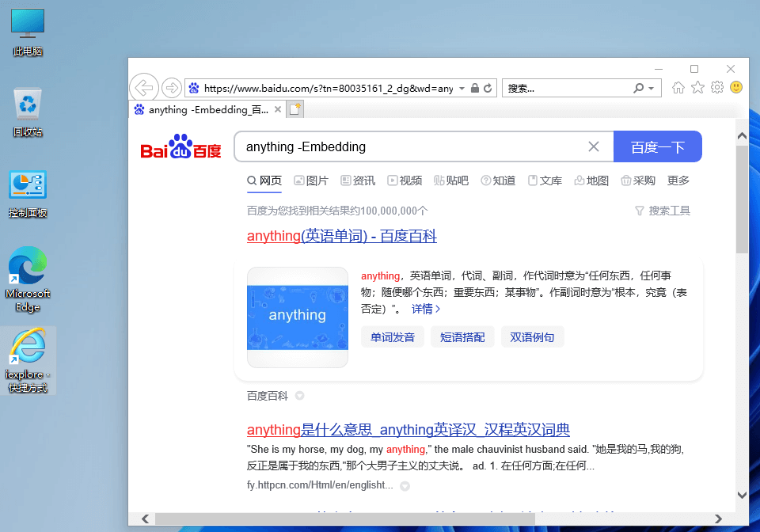Expand the address bar autocomplete dropdown arrow

[462, 88]
